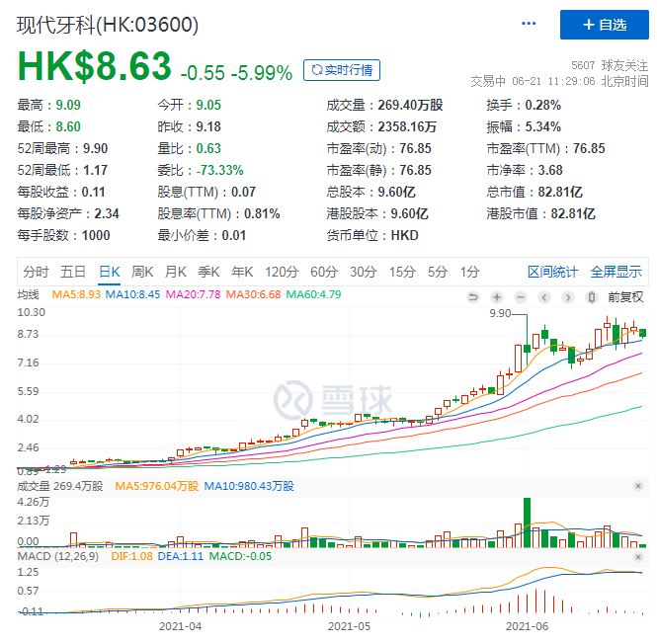This screenshot has height=644, width=657.
Task: Click the current price HK$8.63
Action: [95, 66]
